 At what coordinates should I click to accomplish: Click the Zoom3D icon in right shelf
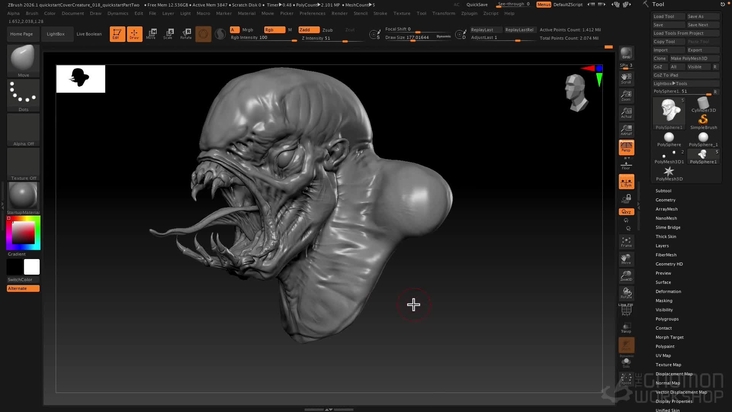tap(626, 276)
